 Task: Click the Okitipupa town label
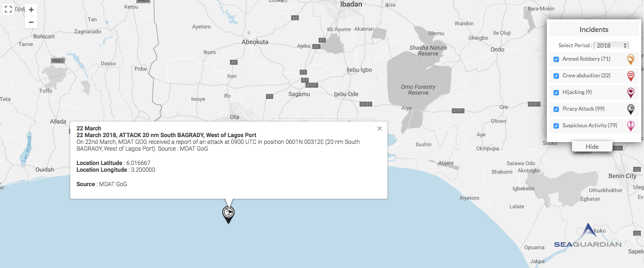pyautogui.click(x=488, y=148)
